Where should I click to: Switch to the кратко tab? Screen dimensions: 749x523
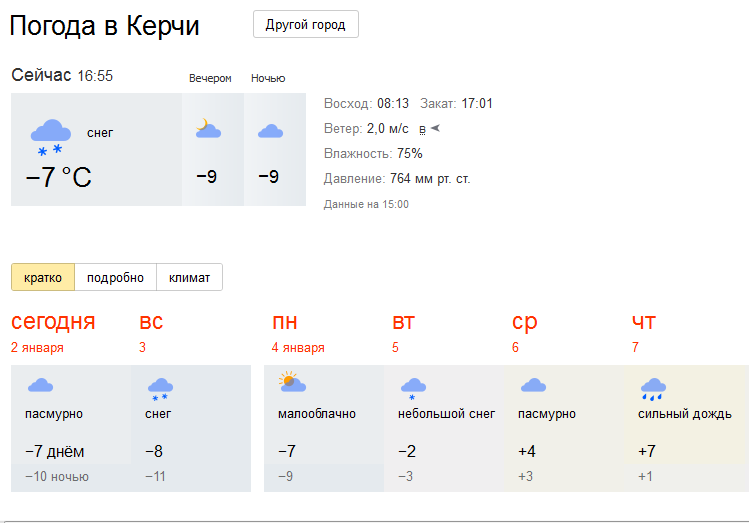[43, 277]
